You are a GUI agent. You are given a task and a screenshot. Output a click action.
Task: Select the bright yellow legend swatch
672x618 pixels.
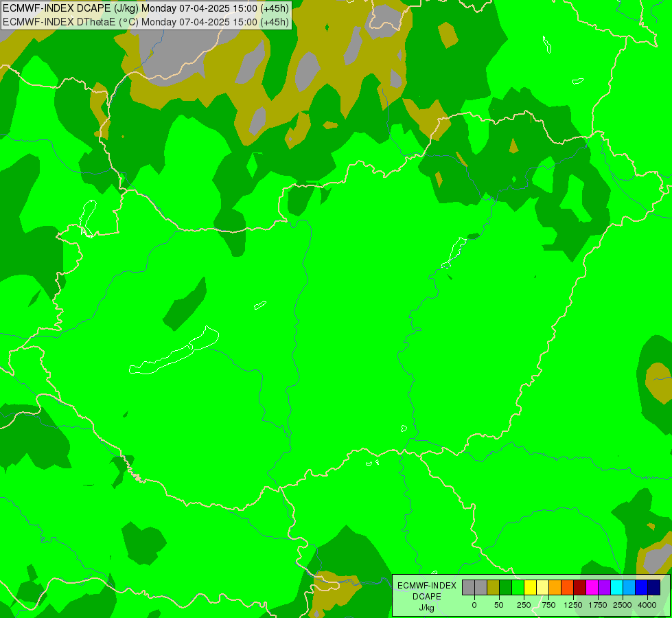click(x=530, y=588)
